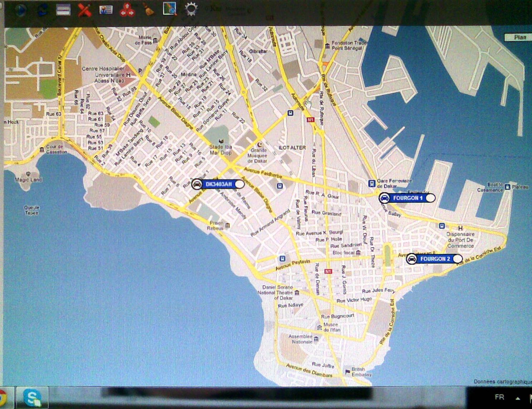Click the 'Rue Ndiaye' street label
This screenshot has height=409, width=532.
pyautogui.click(x=291, y=305)
